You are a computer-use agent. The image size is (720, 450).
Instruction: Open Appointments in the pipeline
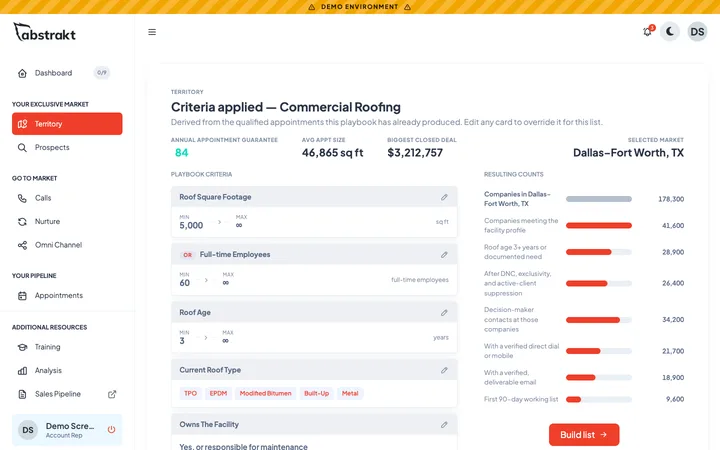(67, 296)
